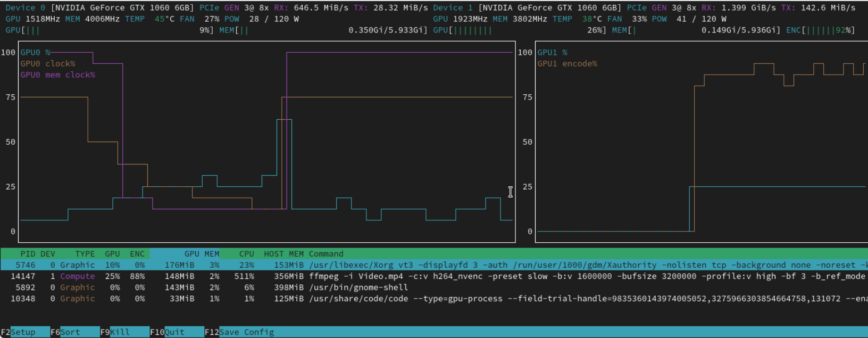The width and height of the screenshot is (868, 338).
Task: Click the 511% CPU value
Action: [x=244, y=276]
